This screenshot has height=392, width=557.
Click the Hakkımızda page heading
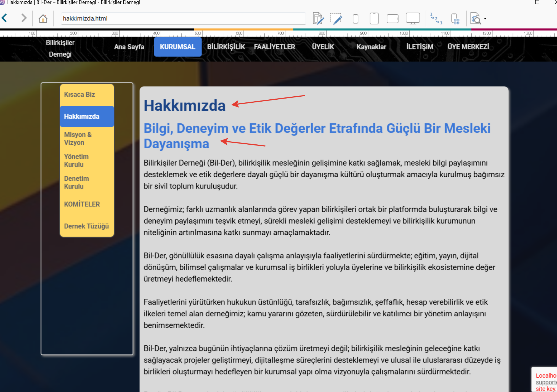click(185, 105)
